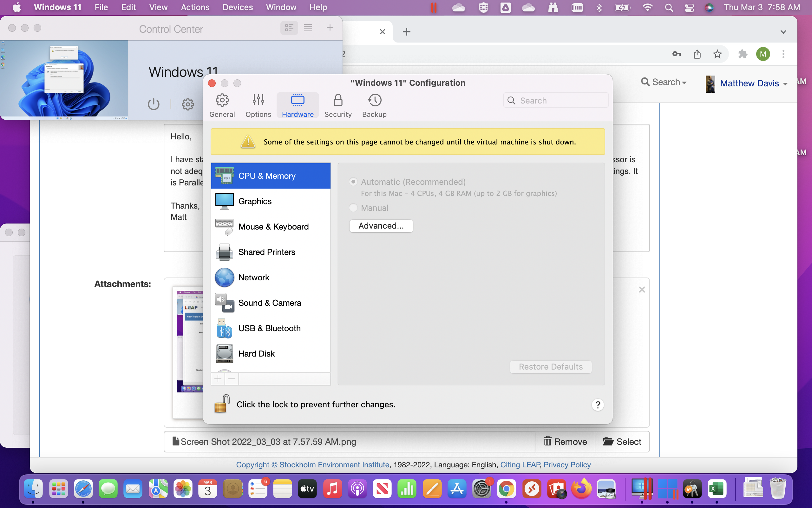
Task: Click the Restore Defaults button
Action: click(x=551, y=366)
